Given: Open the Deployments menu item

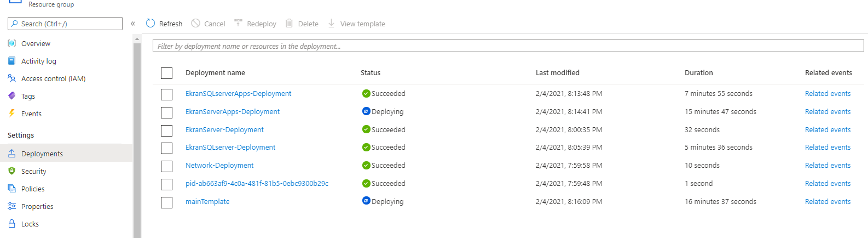Looking at the screenshot, I should pos(42,154).
